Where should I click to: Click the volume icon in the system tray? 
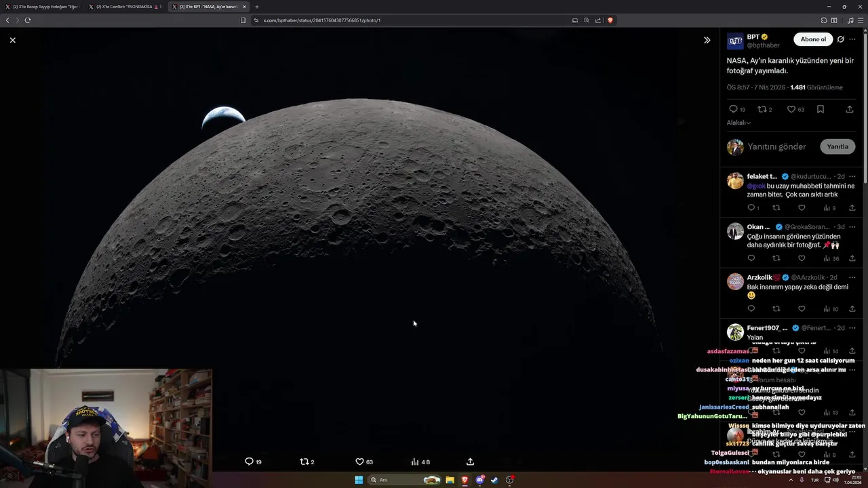pyautogui.click(x=835, y=480)
